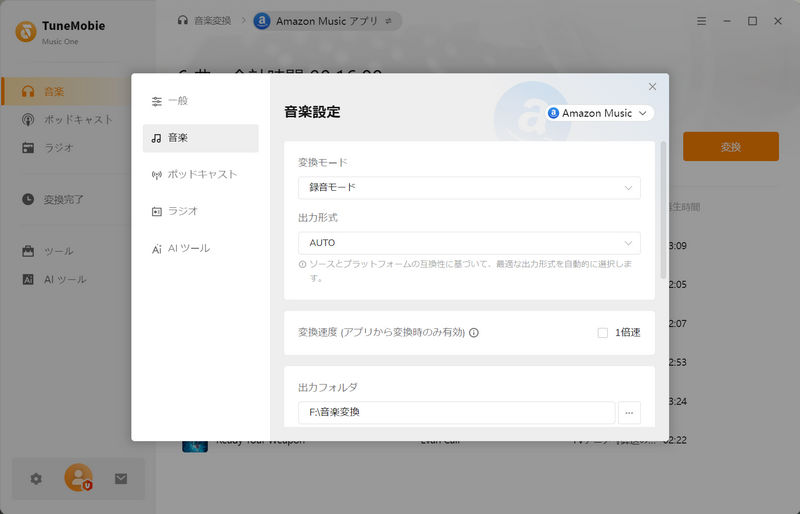Click the TuneMobie logo icon
This screenshot has height=514, width=800.
pyautogui.click(x=26, y=32)
